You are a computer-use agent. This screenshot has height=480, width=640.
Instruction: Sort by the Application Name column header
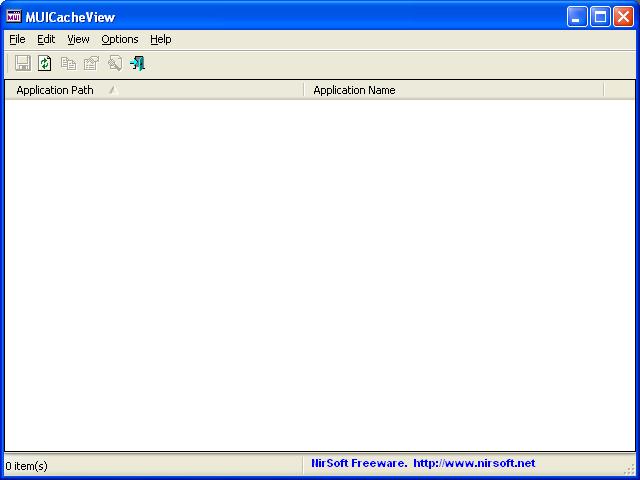click(x=454, y=90)
